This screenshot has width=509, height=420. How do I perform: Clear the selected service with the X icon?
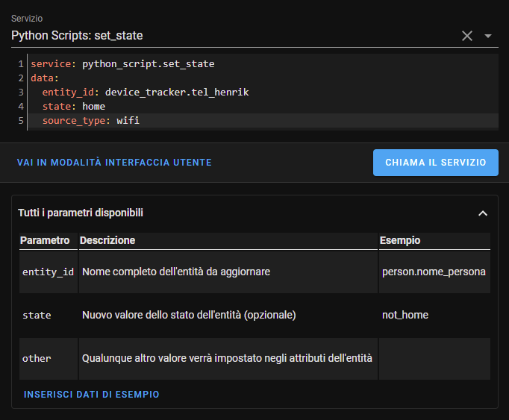(466, 36)
